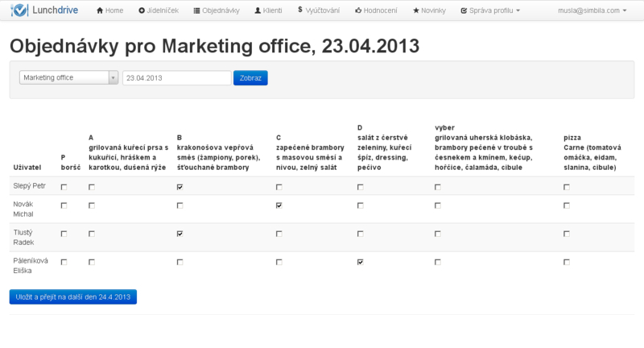Open the Marketing office selector
The height and width of the screenshot is (348, 644).
pos(68,77)
